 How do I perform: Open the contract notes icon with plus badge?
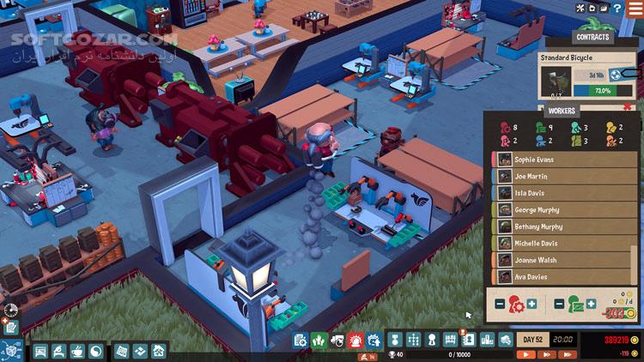click(x=10, y=327)
